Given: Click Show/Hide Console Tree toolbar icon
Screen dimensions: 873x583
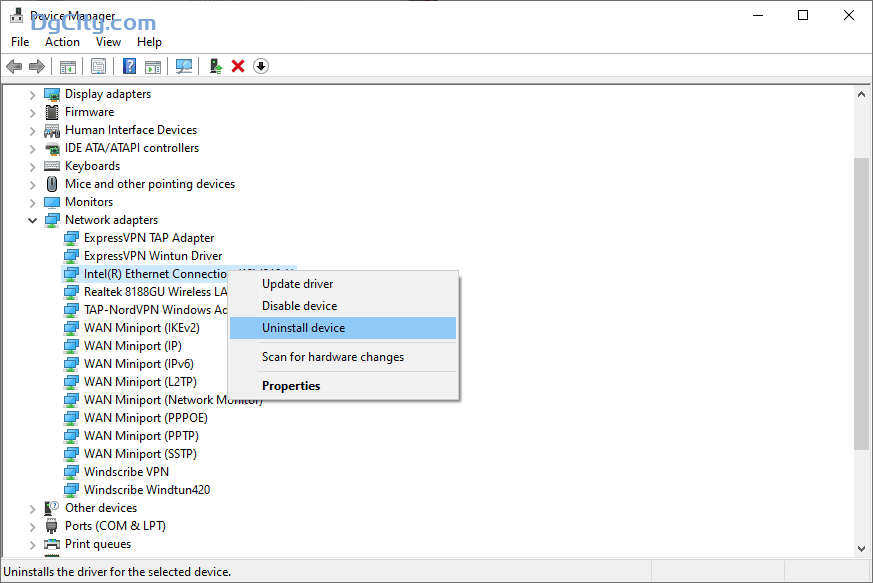Looking at the screenshot, I should [67, 67].
